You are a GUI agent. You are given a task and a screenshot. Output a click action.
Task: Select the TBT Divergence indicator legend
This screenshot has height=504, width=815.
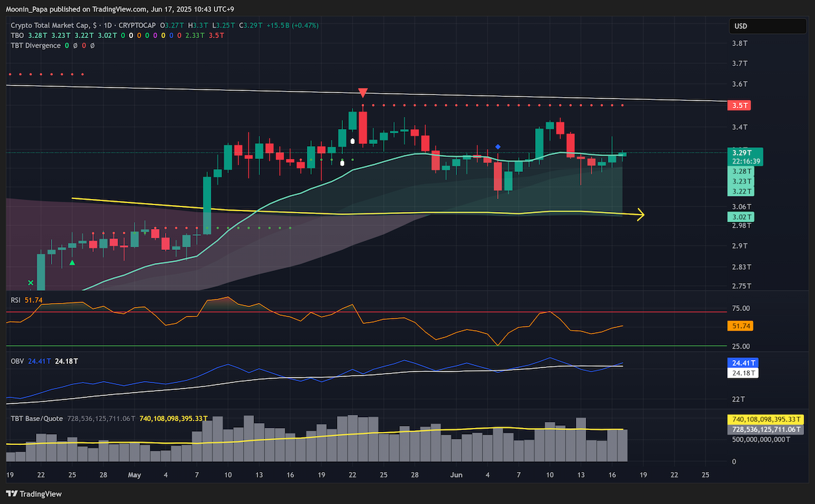[35, 46]
